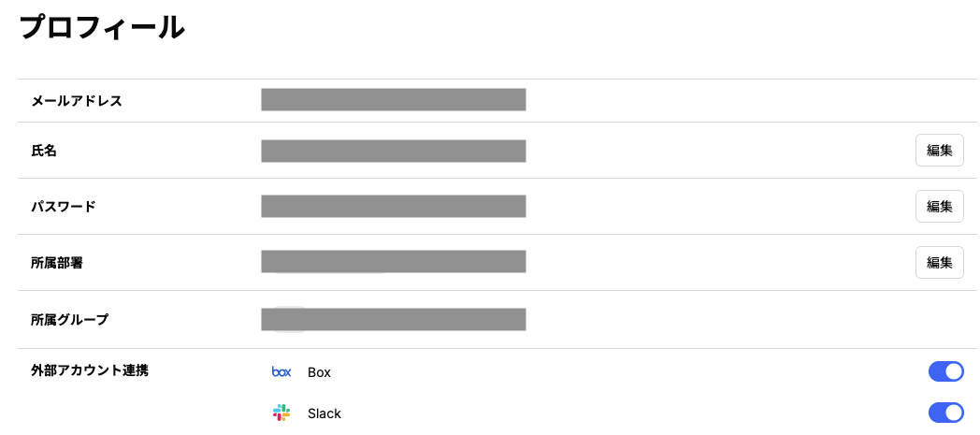The width and height of the screenshot is (980, 435).
Task: Click the Box logo icon
Action: click(281, 372)
